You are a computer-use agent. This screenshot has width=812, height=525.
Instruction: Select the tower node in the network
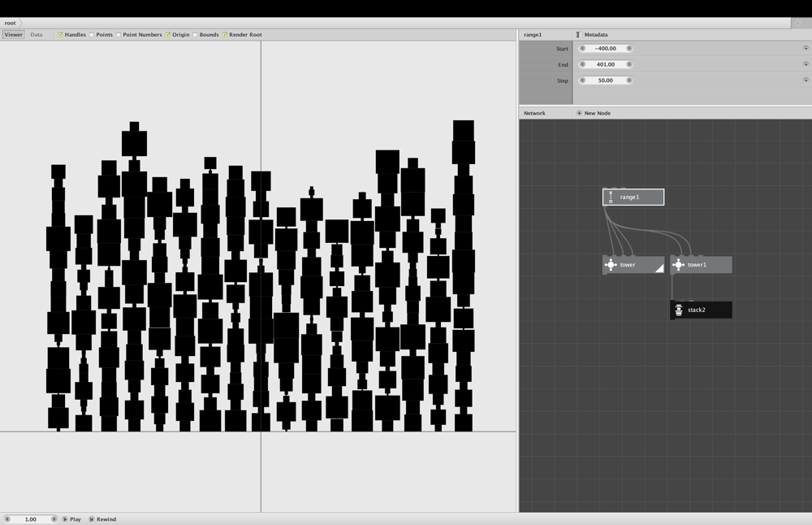[x=633, y=265]
